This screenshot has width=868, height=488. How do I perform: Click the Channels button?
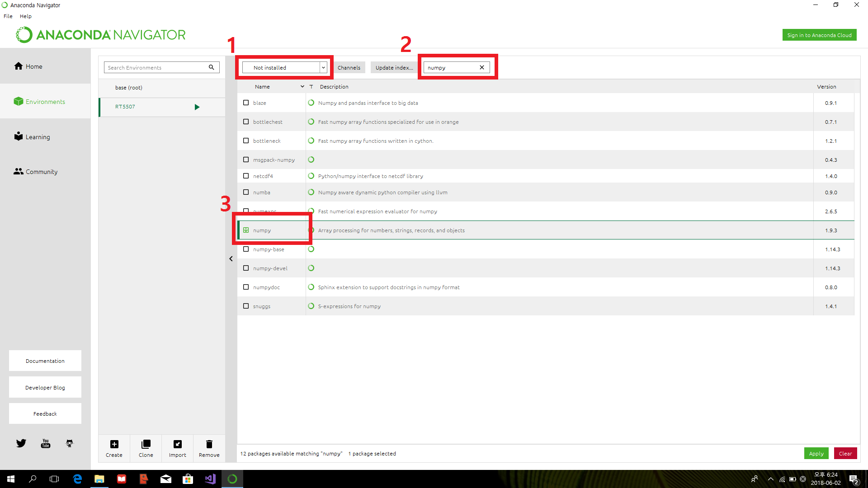pos(349,67)
